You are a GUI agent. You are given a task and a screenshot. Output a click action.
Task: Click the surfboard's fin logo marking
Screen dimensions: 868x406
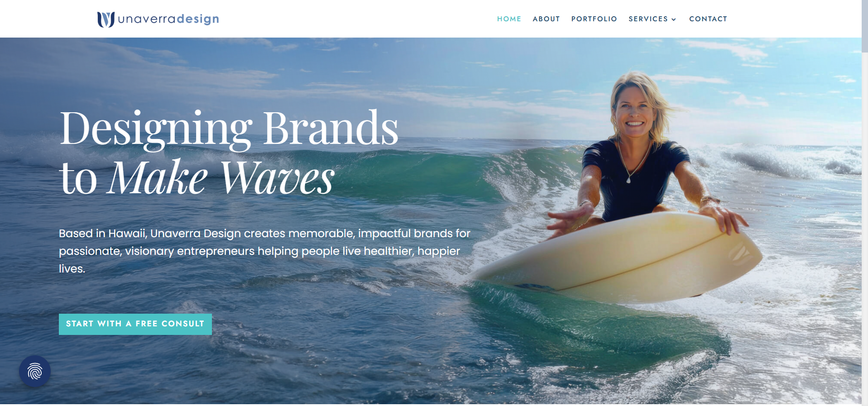[x=741, y=253]
